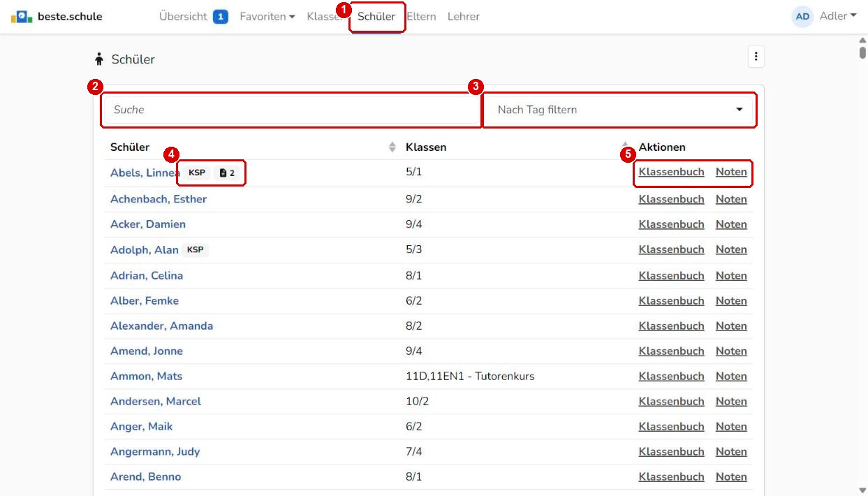Open Klassenbuch for Andersen, Marcel

coord(671,401)
